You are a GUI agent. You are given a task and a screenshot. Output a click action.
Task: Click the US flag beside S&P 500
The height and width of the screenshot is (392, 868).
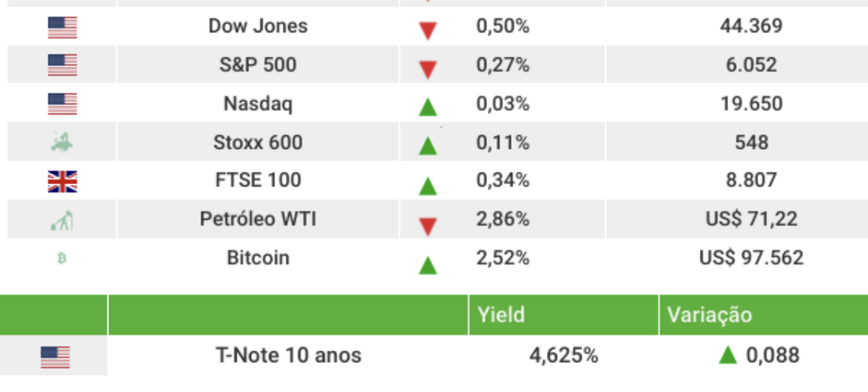[x=63, y=65]
